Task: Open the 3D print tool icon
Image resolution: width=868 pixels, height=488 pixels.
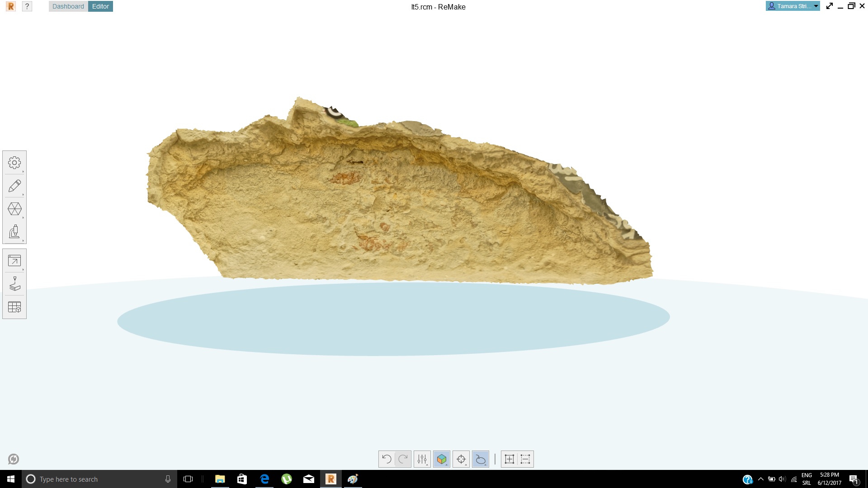Action: [14, 284]
